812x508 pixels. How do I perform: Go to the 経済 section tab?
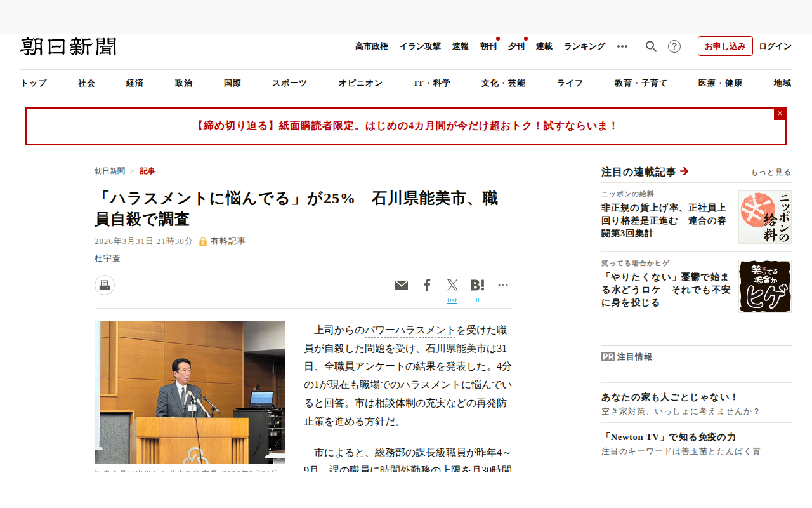[135, 83]
